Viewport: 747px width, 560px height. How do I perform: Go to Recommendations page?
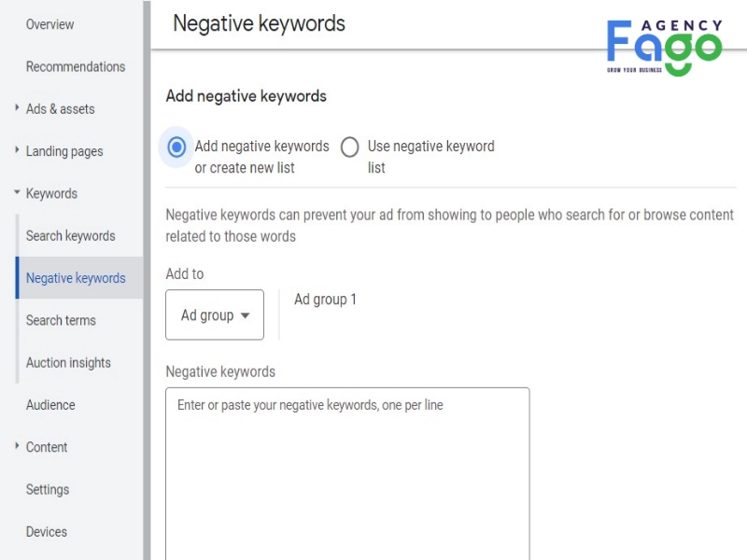[75, 66]
